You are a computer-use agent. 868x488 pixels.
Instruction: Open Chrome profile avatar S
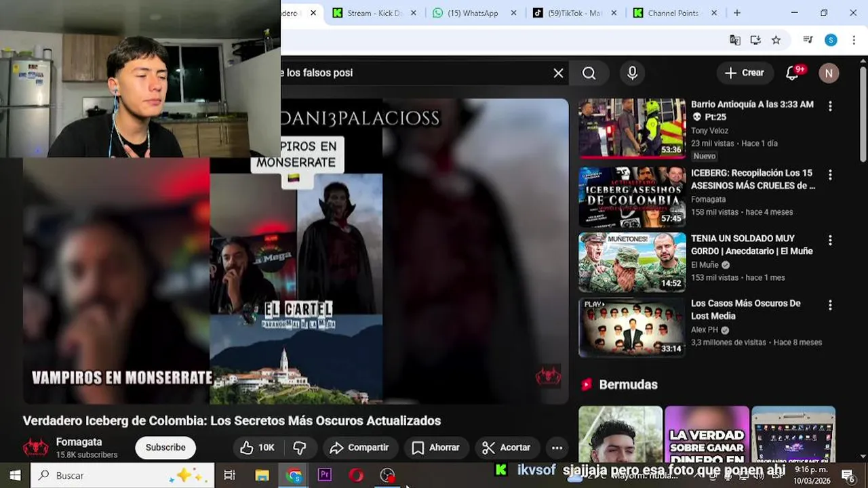831,40
